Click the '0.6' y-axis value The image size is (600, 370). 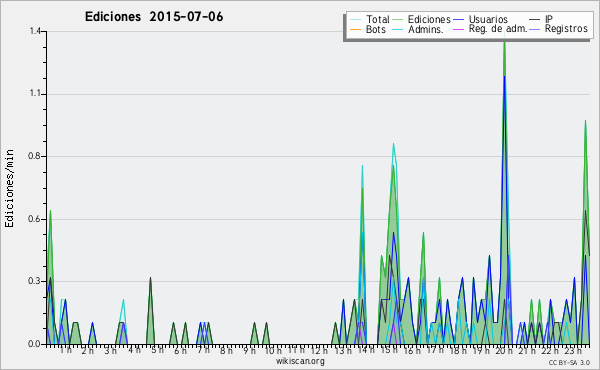coord(35,219)
